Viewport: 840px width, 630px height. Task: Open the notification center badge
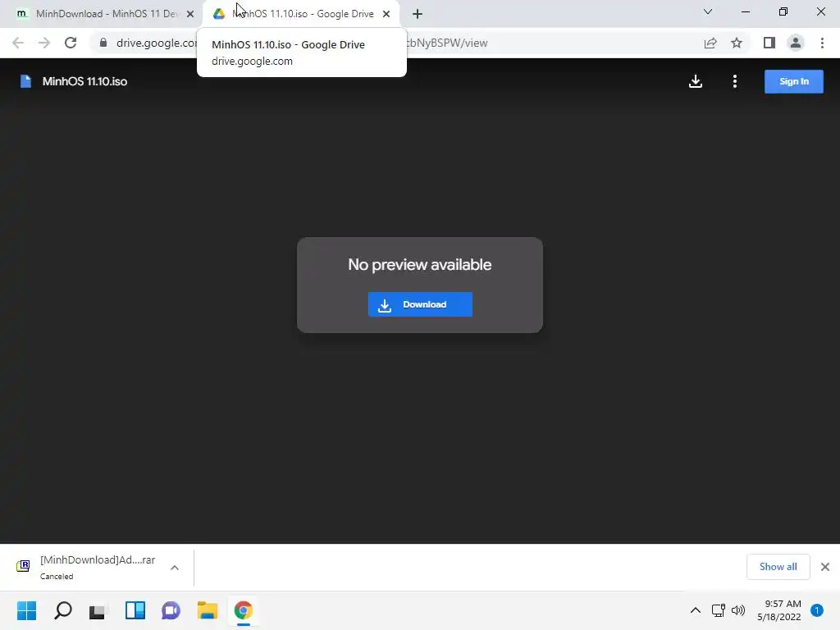click(817, 610)
